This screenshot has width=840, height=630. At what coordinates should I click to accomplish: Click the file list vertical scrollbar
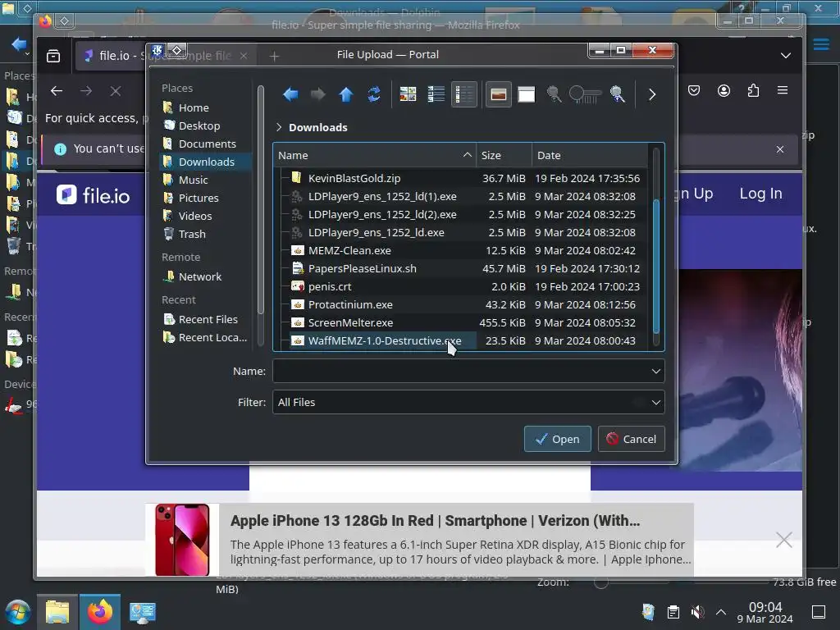coord(655,266)
